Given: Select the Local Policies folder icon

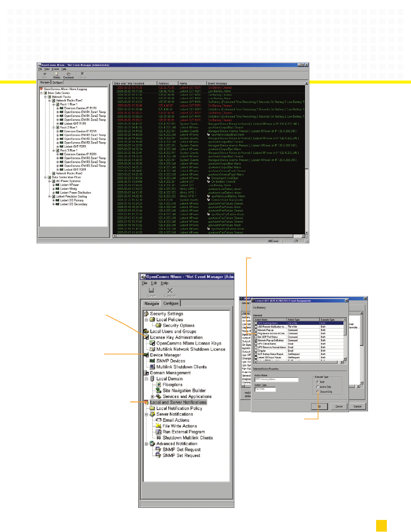Looking at the screenshot, I should point(152,320).
